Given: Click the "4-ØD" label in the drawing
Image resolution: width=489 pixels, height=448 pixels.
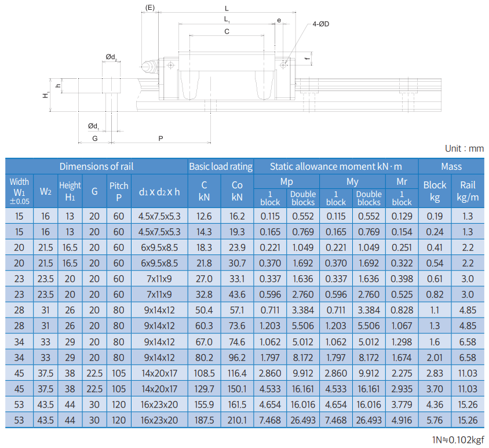Looking at the screenshot, I should click(321, 24).
